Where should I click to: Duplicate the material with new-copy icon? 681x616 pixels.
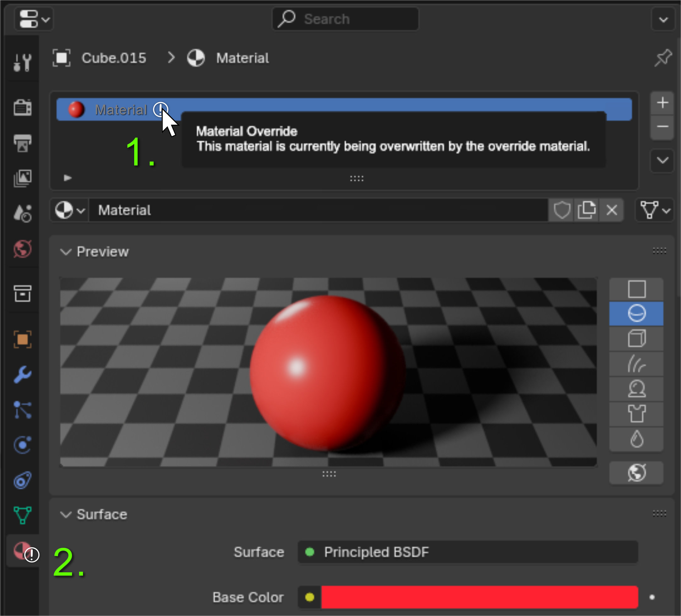point(586,210)
